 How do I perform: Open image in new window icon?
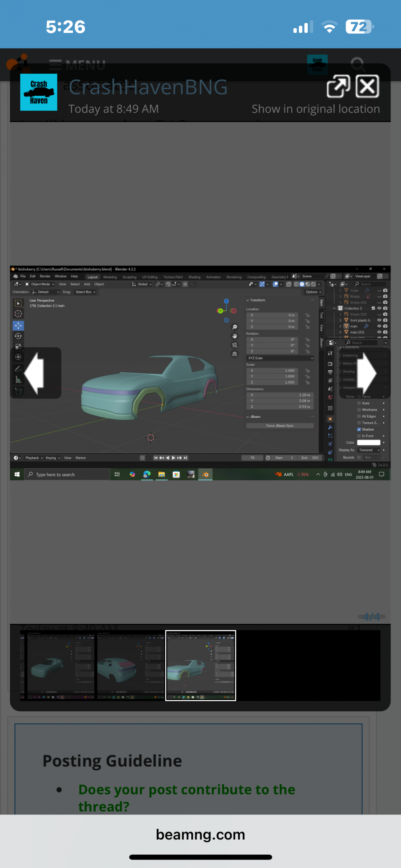tap(338, 86)
